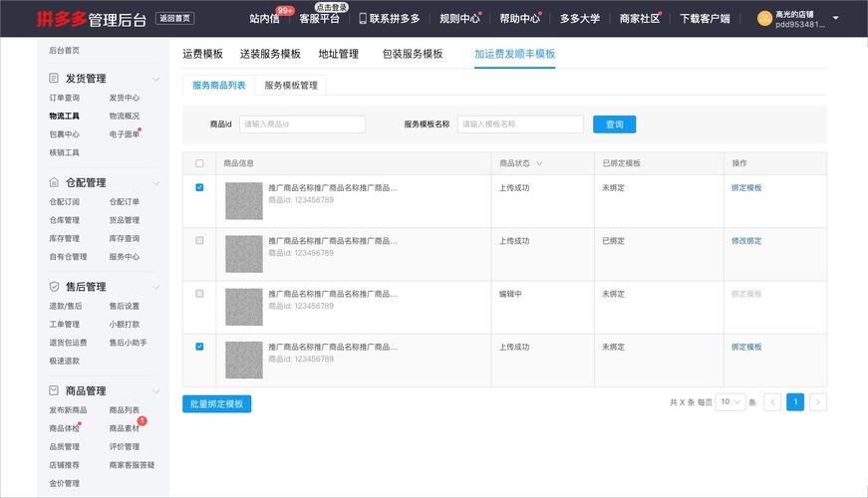Open 订单查询 in sidebar

(64, 98)
